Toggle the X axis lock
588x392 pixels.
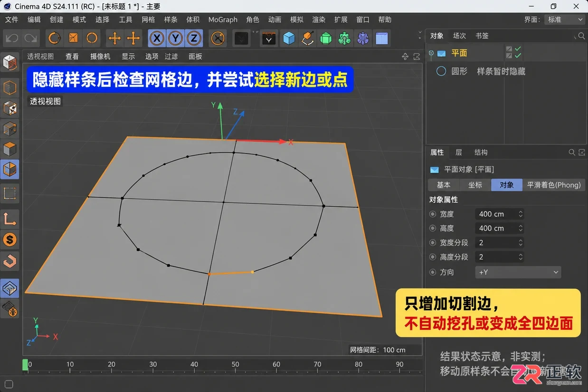[x=157, y=38]
